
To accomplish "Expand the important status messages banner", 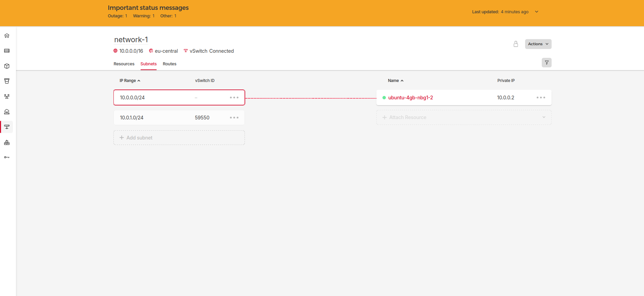I will pos(537,12).
